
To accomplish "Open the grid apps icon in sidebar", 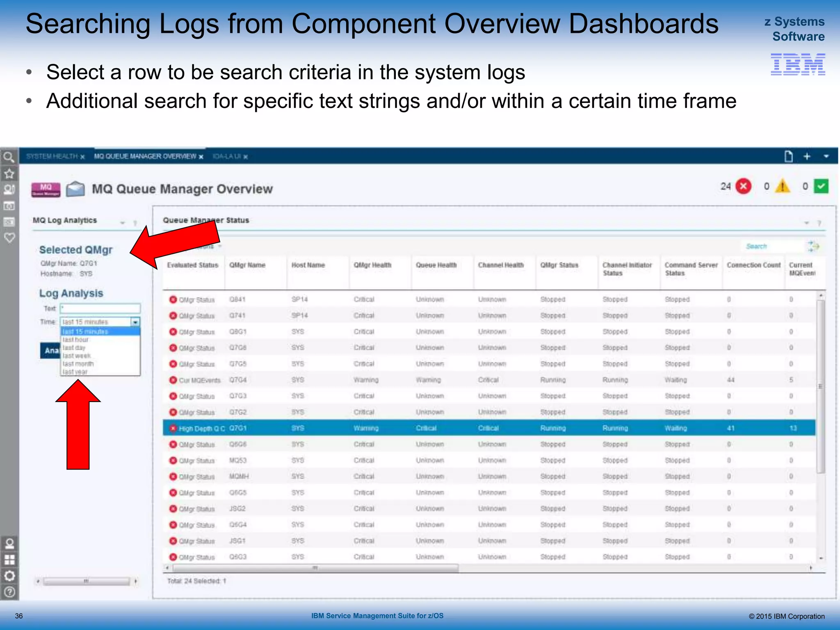I will click(9, 560).
